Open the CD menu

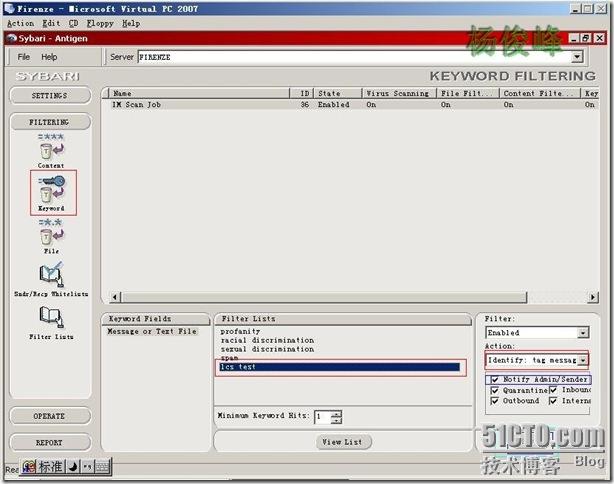(73, 23)
